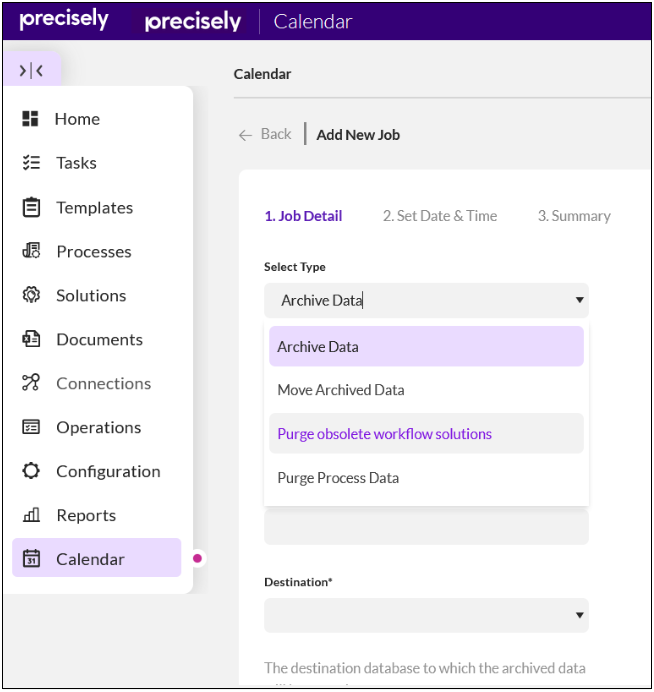
Task: Click the Calendar title in header
Action: point(313,22)
